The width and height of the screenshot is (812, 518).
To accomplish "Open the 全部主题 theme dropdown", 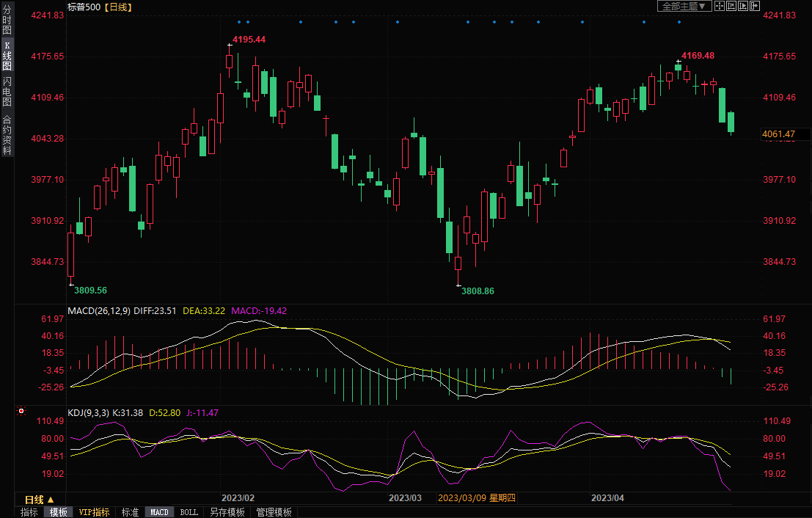I will click(x=683, y=6).
